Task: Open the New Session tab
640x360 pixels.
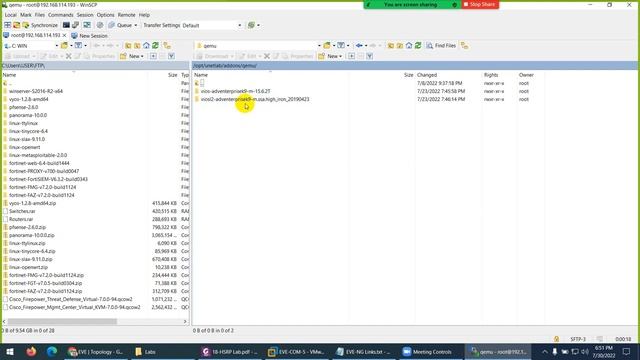Action: (x=89, y=36)
